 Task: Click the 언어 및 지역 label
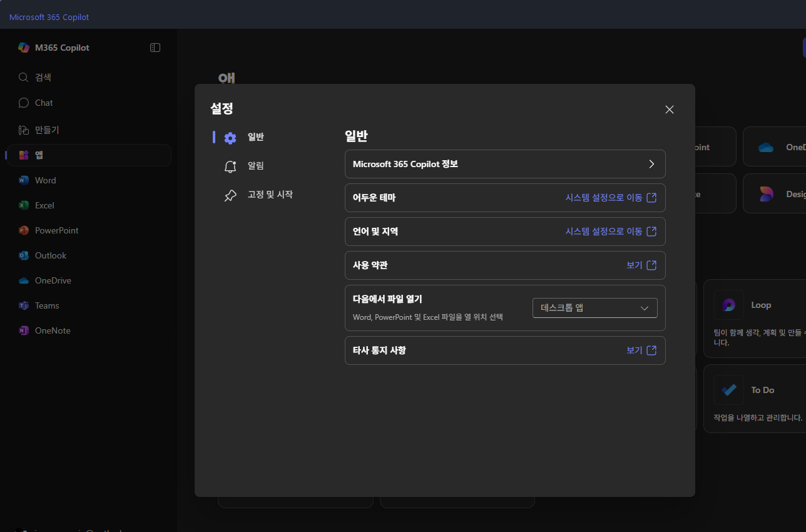click(x=375, y=232)
